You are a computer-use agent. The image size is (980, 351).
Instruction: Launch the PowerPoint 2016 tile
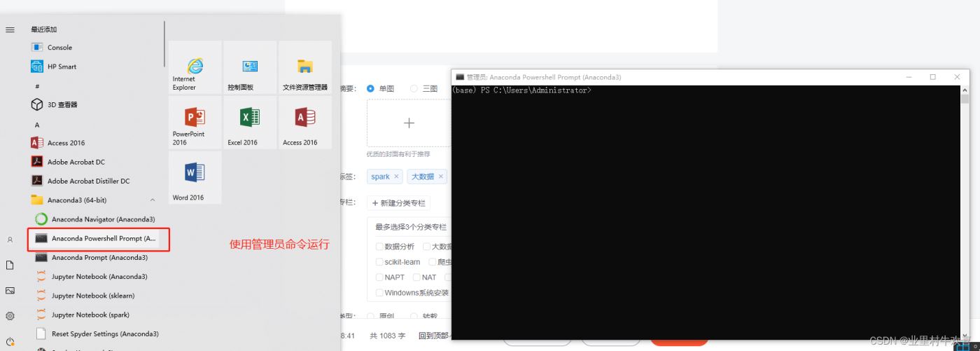click(195, 123)
